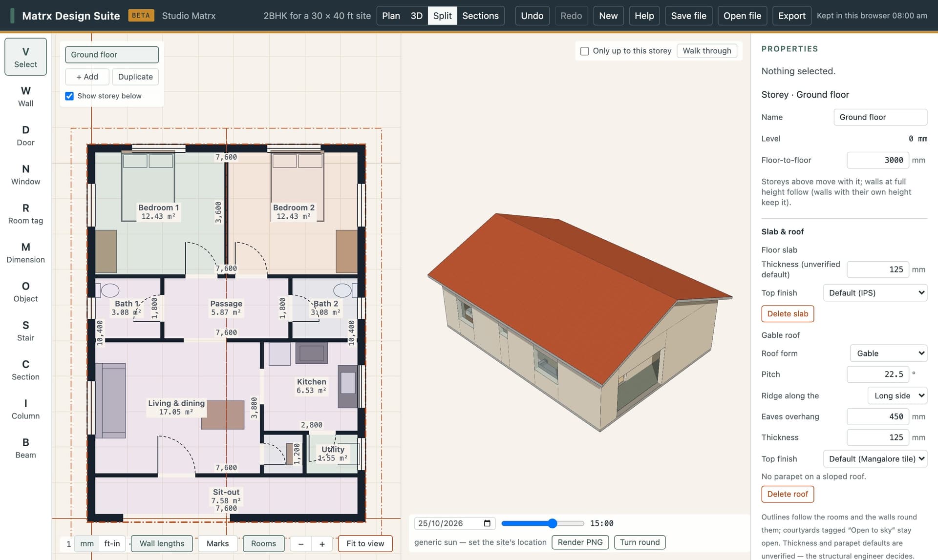The height and width of the screenshot is (560, 938).
Task: Toggle Marks display
Action: tap(217, 543)
